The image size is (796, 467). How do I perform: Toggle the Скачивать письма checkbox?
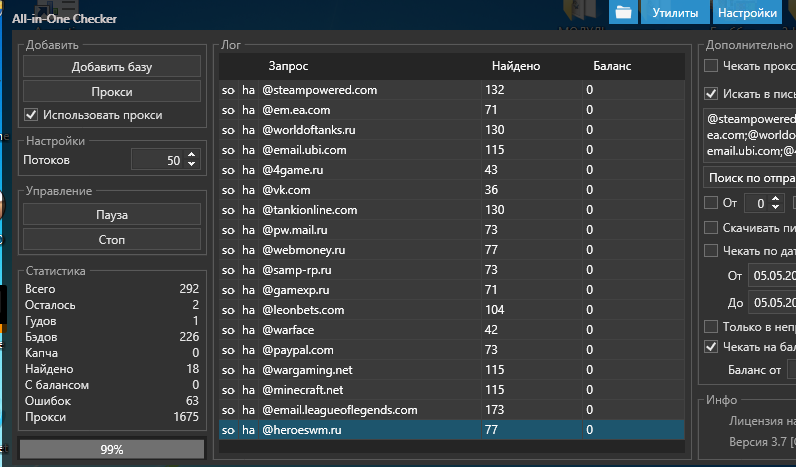(x=711, y=228)
